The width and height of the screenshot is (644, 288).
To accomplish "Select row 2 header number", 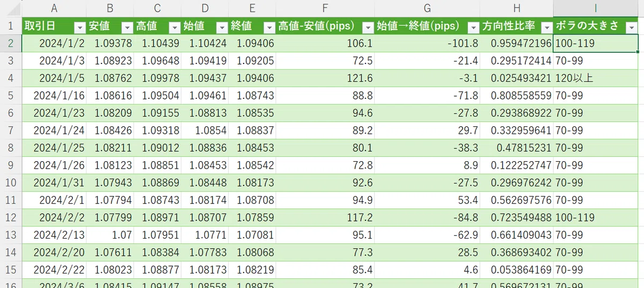I will [11, 44].
